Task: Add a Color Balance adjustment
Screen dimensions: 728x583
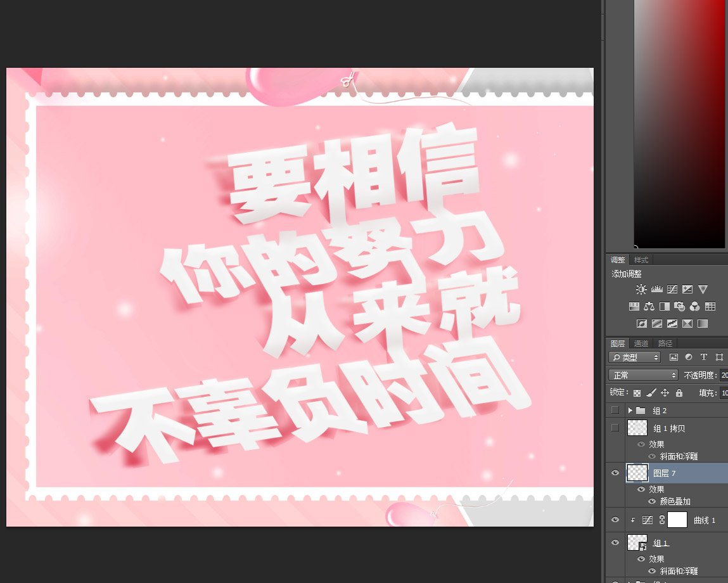Action: [x=649, y=306]
